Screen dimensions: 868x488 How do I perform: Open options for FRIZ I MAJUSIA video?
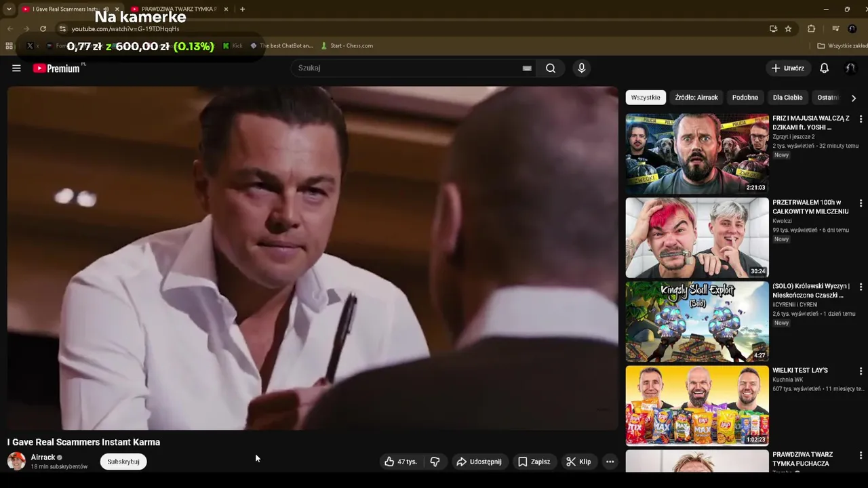click(x=861, y=119)
